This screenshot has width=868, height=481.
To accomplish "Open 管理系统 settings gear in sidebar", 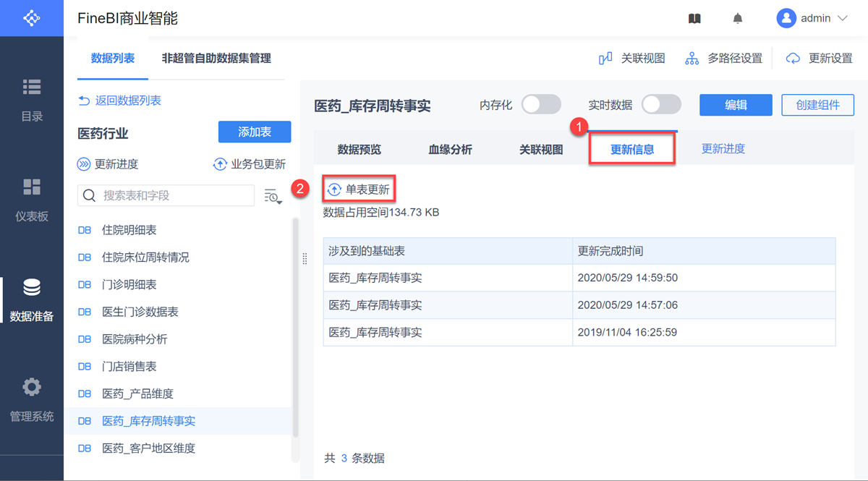I will pyautogui.click(x=32, y=399).
